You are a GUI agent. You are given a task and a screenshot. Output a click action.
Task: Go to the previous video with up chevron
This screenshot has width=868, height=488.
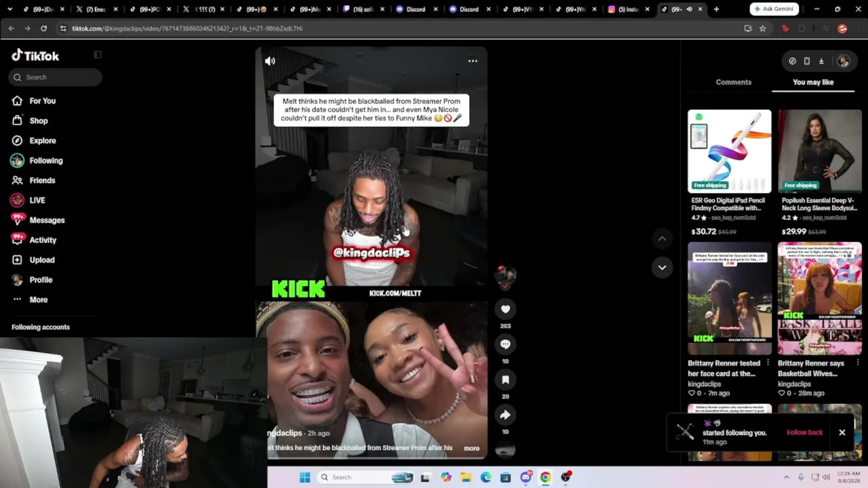coord(662,239)
